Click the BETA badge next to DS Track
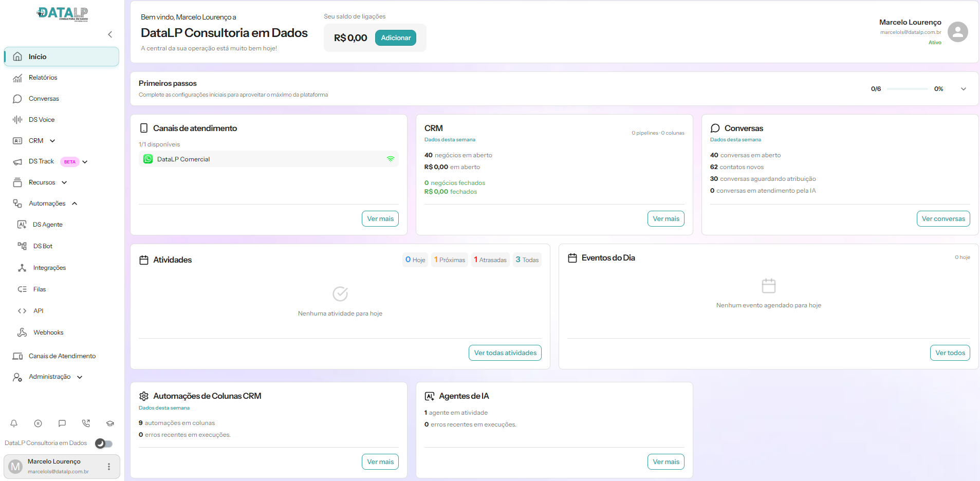Viewport: 980px width, 481px height. point(69,162)
